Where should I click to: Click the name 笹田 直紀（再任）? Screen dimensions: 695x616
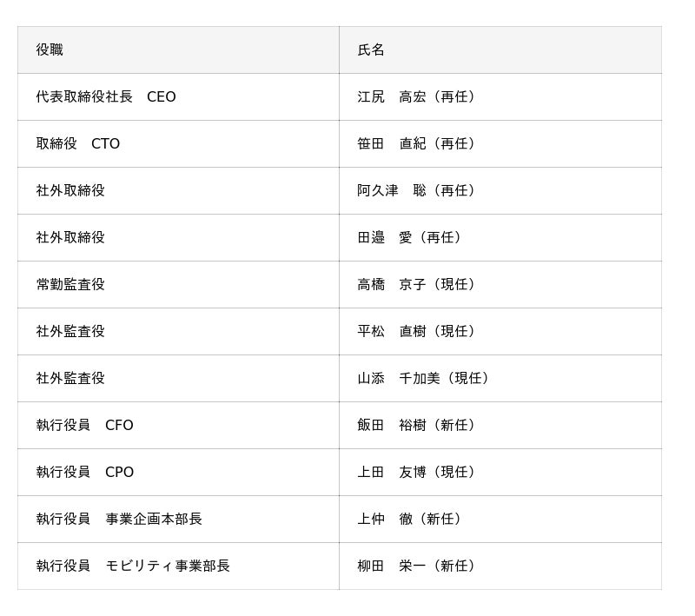tap(419, 143)
